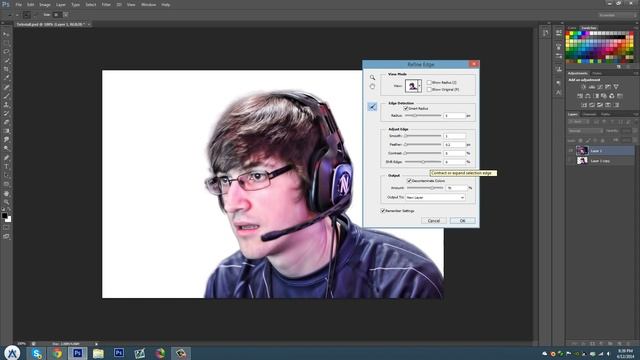
Task: Open Skype from the taskbar
Action: 37,353
